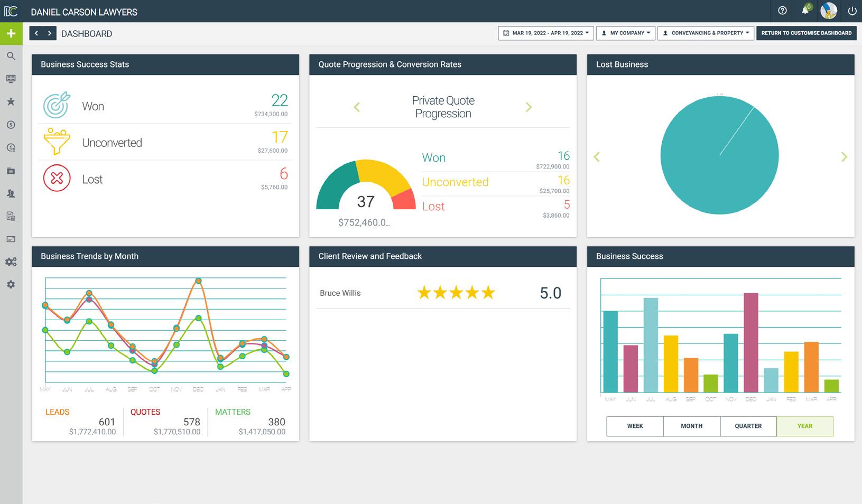The image size is (862, 504).
Task: Click the green plus add button
Action: click(11, 33)
